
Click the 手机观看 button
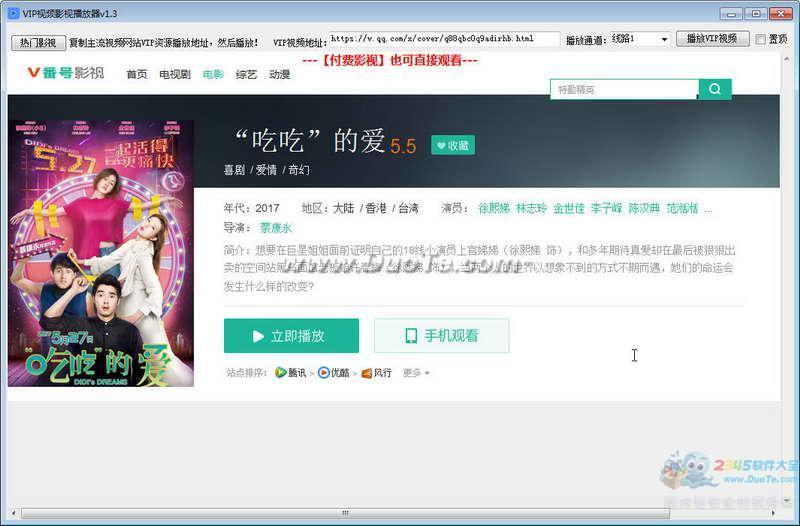coord(442,336)
